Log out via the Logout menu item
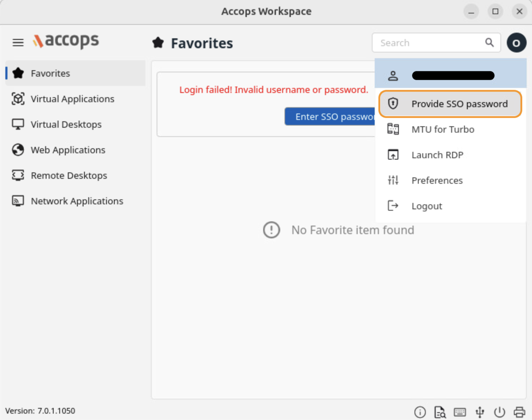The image size is (532, 420). (427, 206)
